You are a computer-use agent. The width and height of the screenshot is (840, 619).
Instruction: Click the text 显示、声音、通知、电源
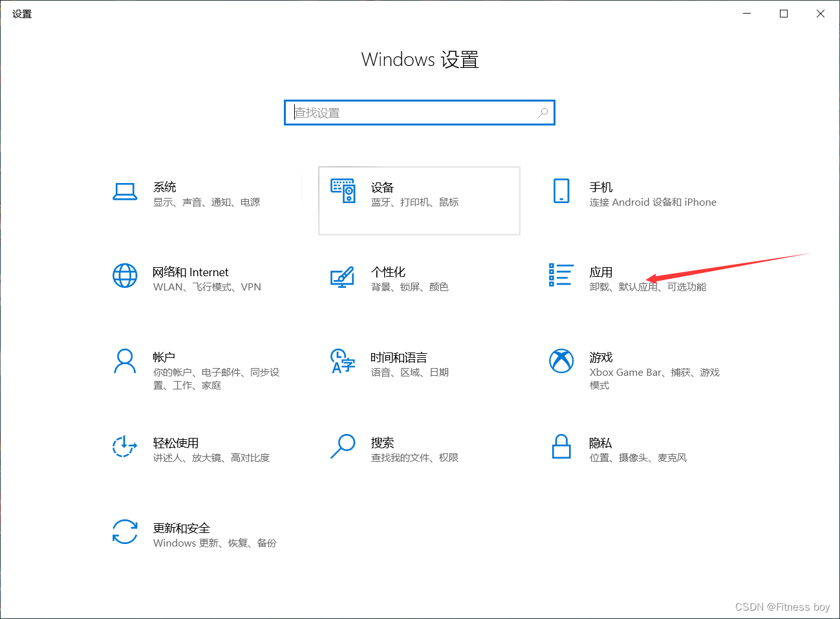(207, 202)
